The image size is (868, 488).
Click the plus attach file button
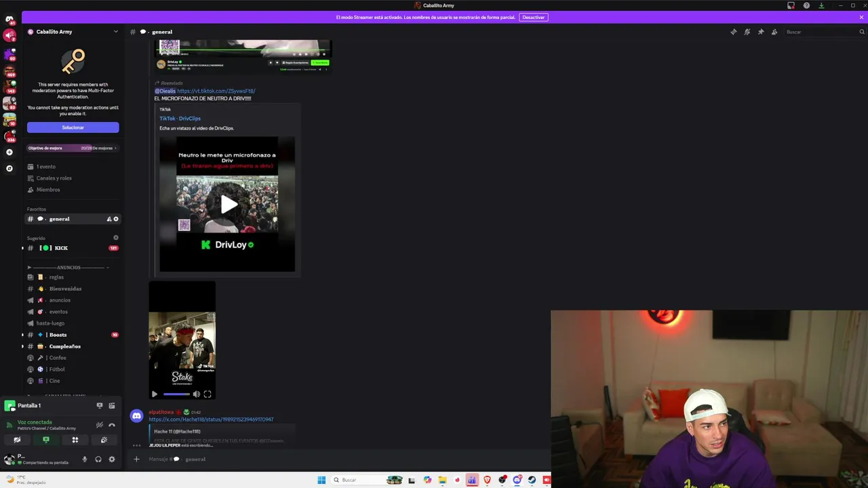(x=136, y=459)
